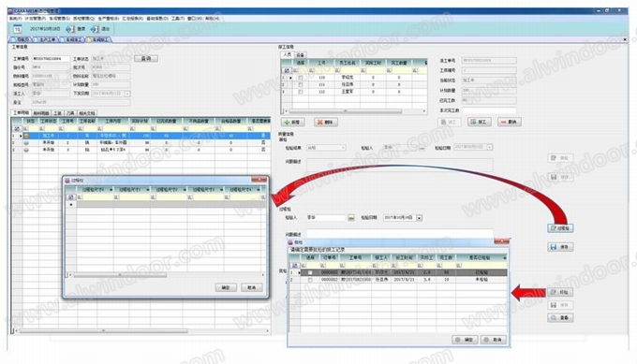Screen dimensions: 637x364
Task: Open the 下发日期 date dropdown
Action: [127, 94]
